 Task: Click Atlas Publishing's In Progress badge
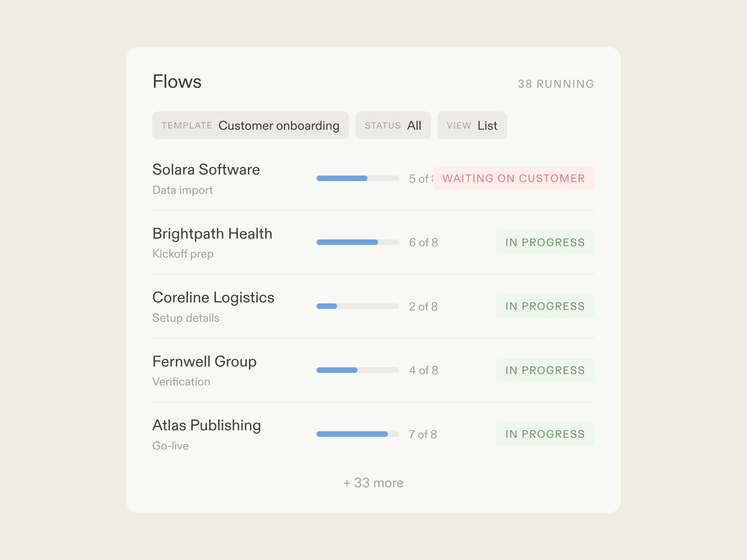545,434
